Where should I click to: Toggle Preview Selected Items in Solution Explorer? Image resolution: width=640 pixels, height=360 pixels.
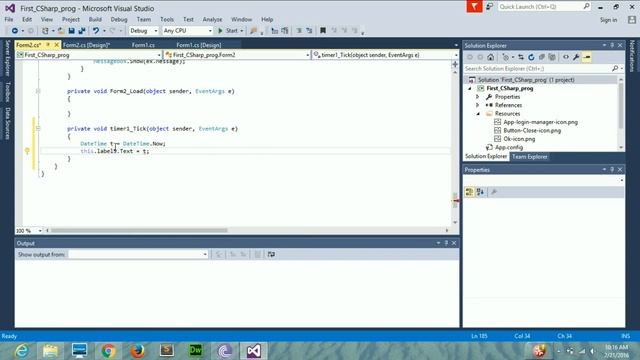pos(587,57)
